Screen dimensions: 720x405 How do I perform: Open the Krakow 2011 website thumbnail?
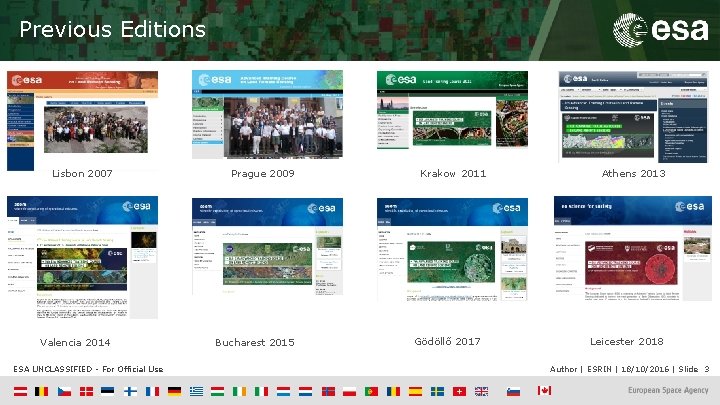452,110
